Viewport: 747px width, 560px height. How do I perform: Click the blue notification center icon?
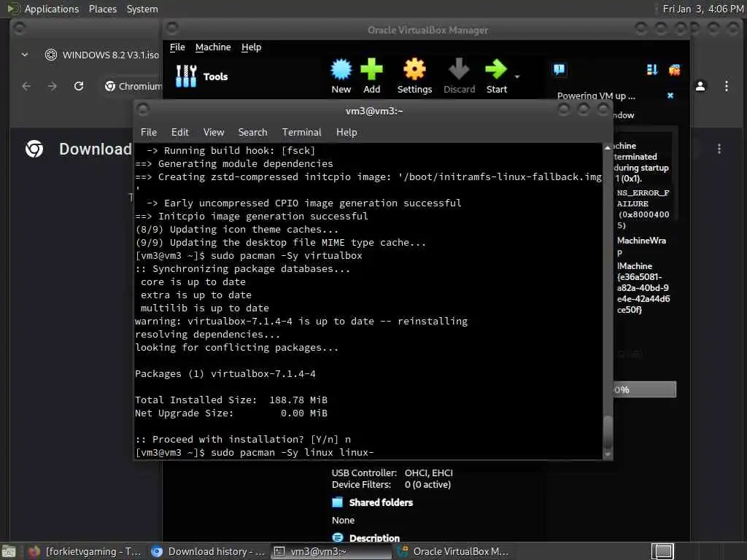pyautogui.click(x=560, y=69)
